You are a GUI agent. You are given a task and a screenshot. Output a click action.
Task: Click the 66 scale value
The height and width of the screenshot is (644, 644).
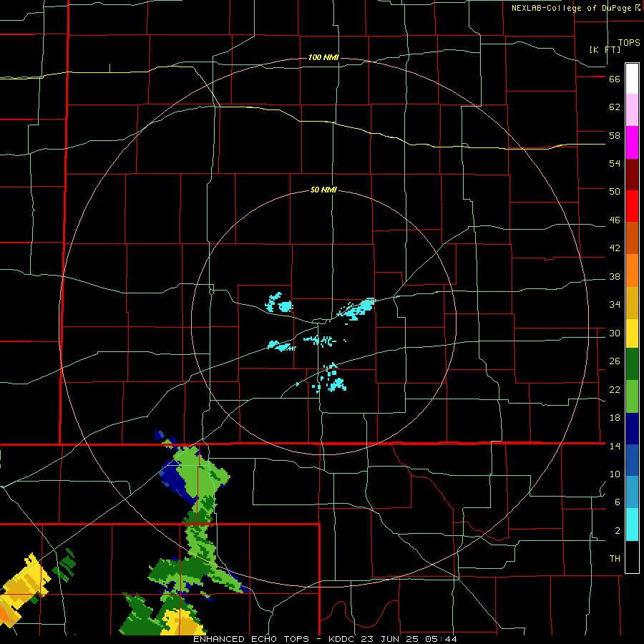615,79
